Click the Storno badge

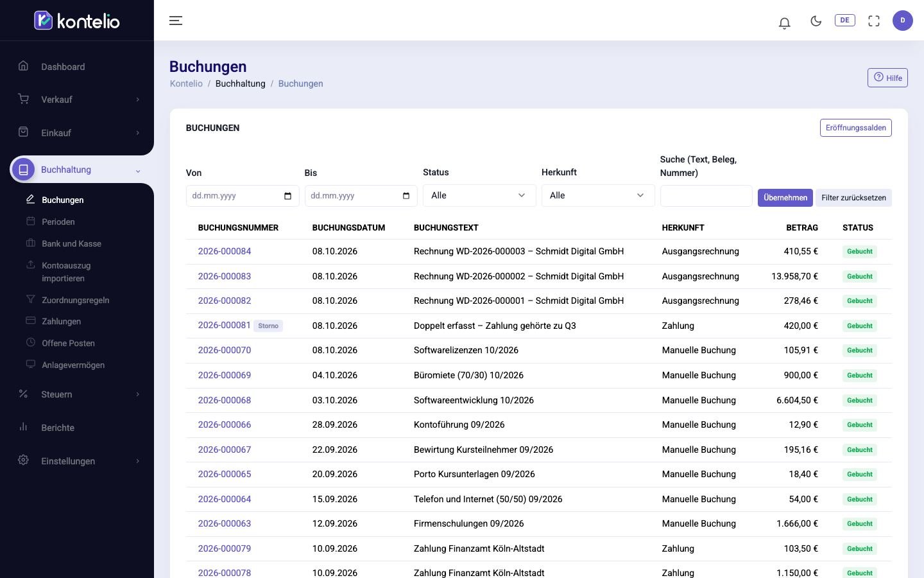click(x=268, y=326)
